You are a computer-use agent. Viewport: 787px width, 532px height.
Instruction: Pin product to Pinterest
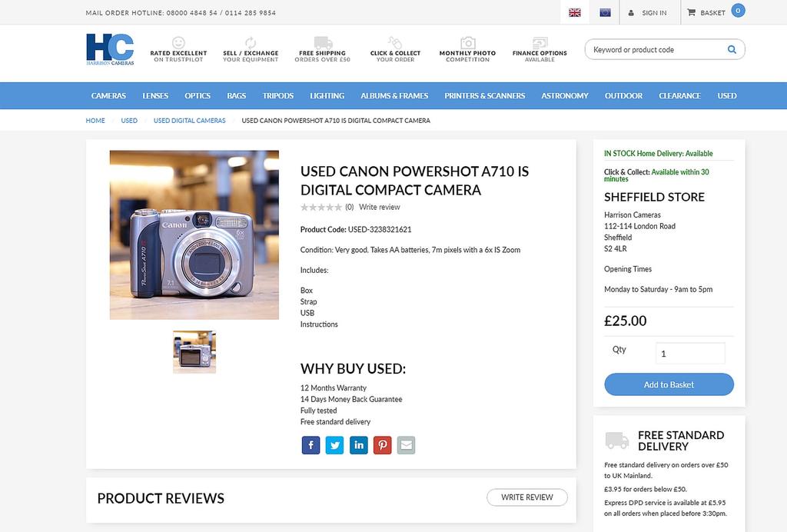click(383, 445)
